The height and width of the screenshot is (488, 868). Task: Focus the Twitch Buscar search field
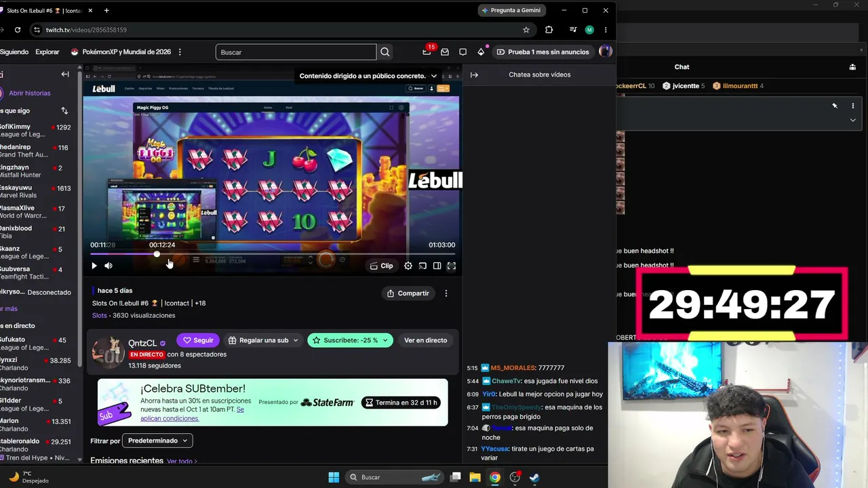[296, 52]
